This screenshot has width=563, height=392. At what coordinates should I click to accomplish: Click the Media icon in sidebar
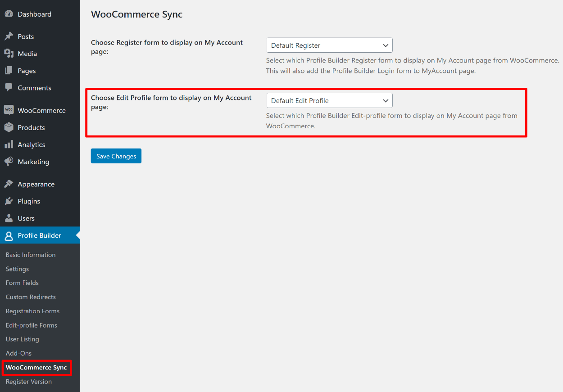pyautogui.click(x=9, y=54)
